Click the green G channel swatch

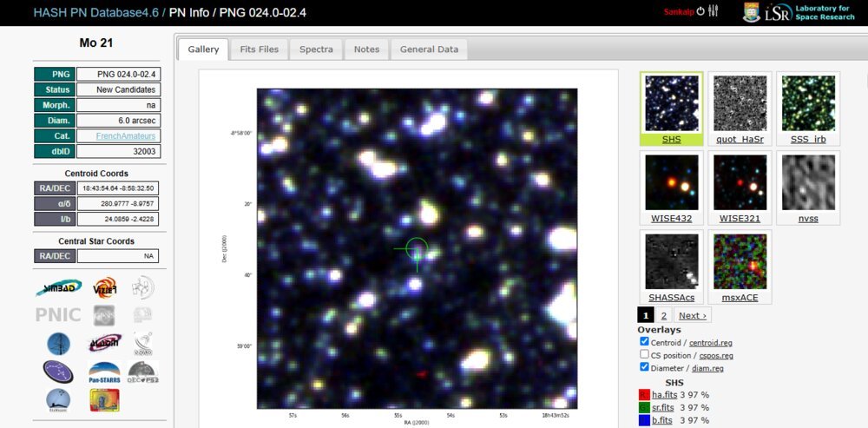click(x=644, y=407)
